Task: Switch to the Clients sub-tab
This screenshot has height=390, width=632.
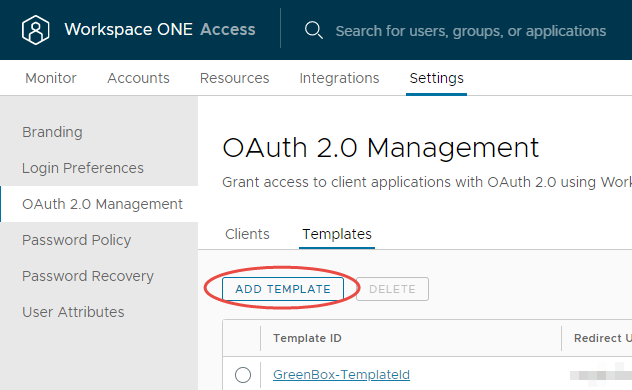Action: click(x=247, y=234)
